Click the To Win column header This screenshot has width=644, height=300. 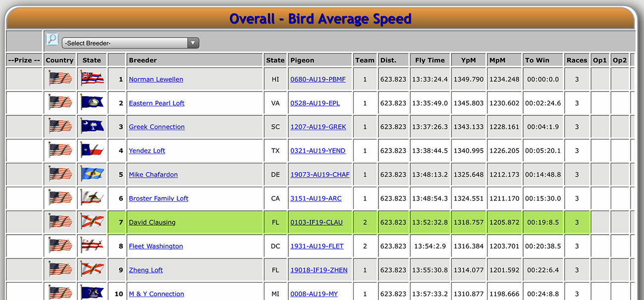[x=537, y=60]
